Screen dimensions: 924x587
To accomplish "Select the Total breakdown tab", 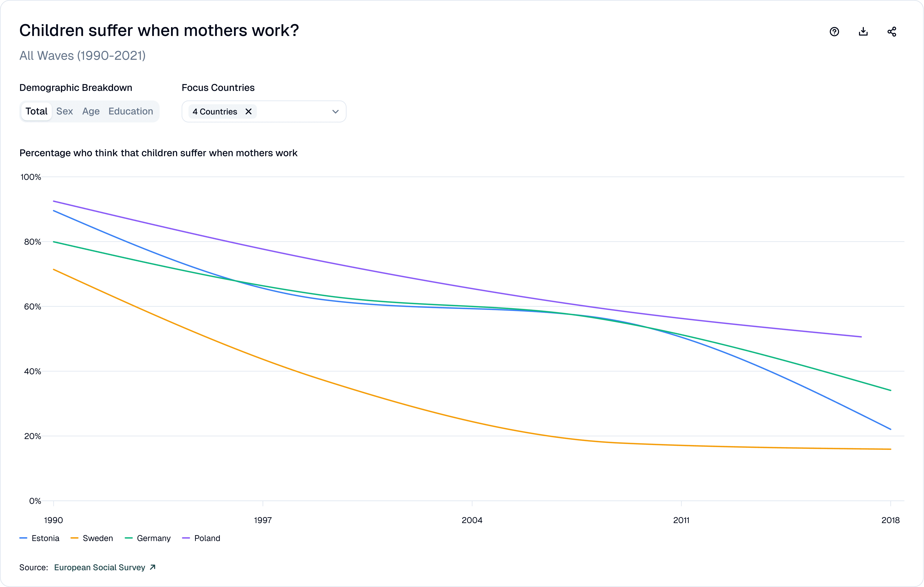I will coord(36,111).
